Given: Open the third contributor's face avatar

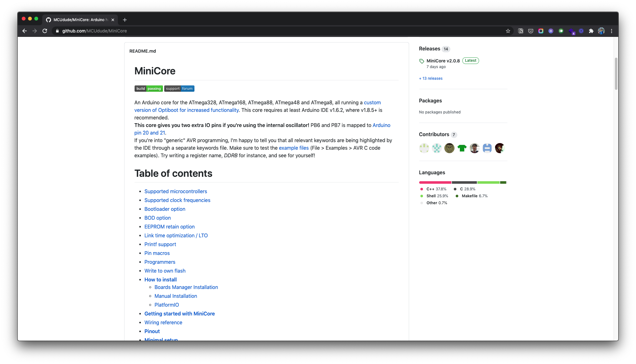Looking at the screenshot, I should click(x=449, y=148).
